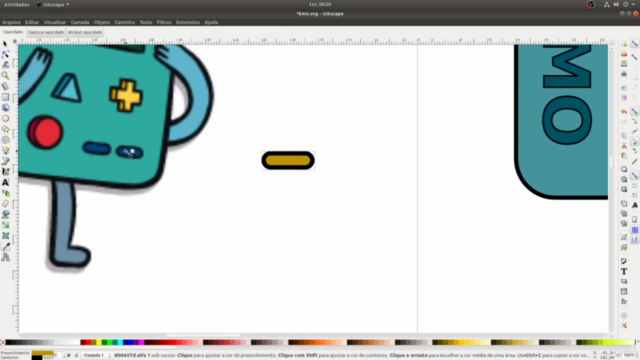The image size is (640, 360).
Task: Toggle snap bounding box
Action: (x=634, y=56)
